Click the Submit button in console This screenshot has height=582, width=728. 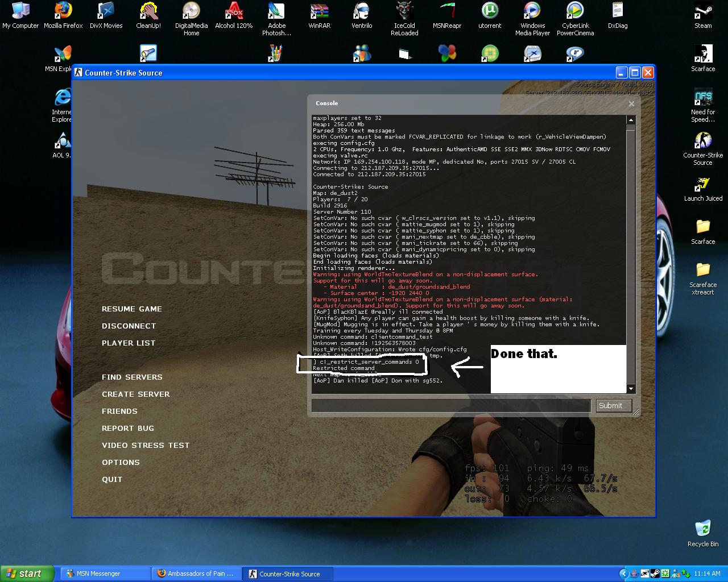point(610,405)
